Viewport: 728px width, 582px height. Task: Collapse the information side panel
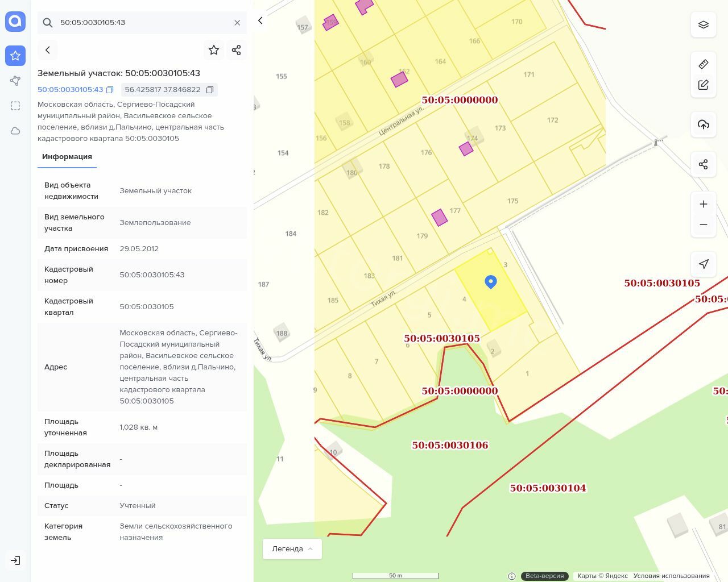coord(260,20)
